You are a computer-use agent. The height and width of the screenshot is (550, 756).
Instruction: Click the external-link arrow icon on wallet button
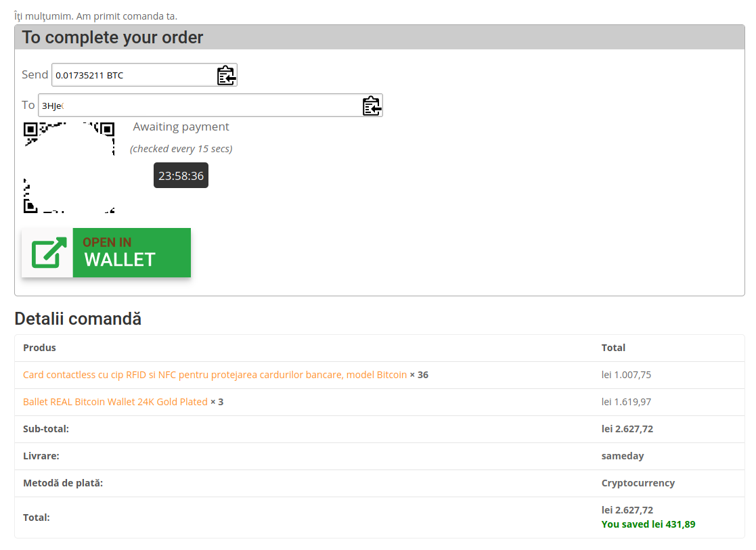tap(48, 252)
